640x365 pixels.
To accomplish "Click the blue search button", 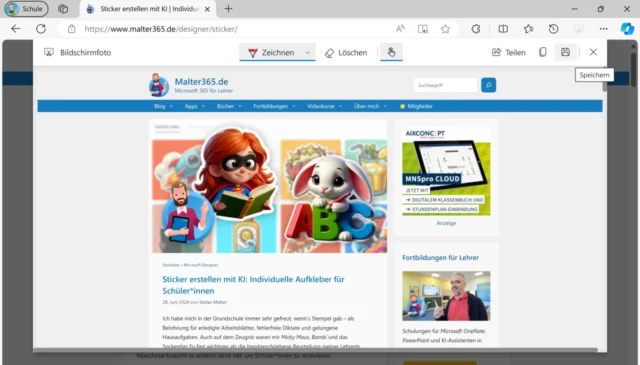I will [x=489, y=85].
